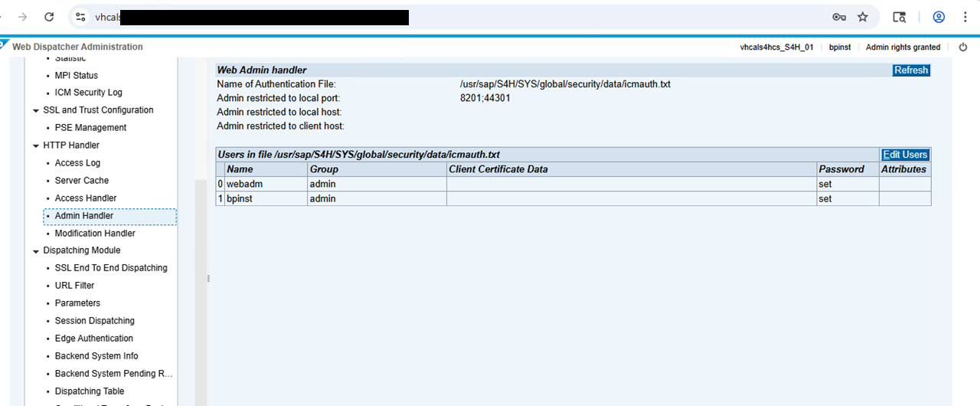Click the logoff power icon at top right

963,47
